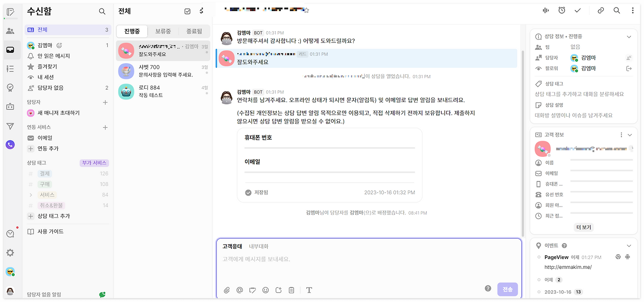Open text formatting with the T icon
The image size is (644, 302).
(x=309, y=290)
